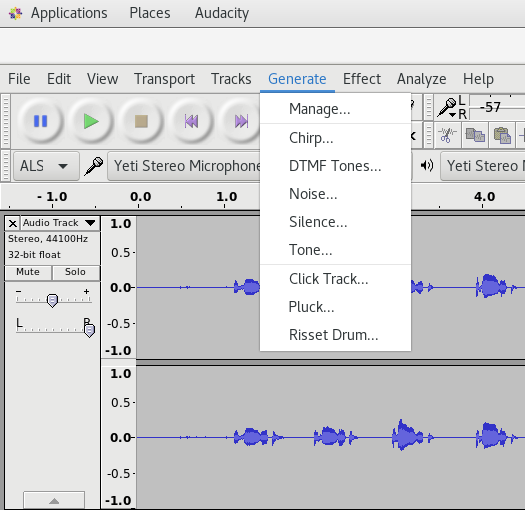The image size is (525, 510).
Task: Open the ALS audio host dropdown
Action: click(46, 166)
